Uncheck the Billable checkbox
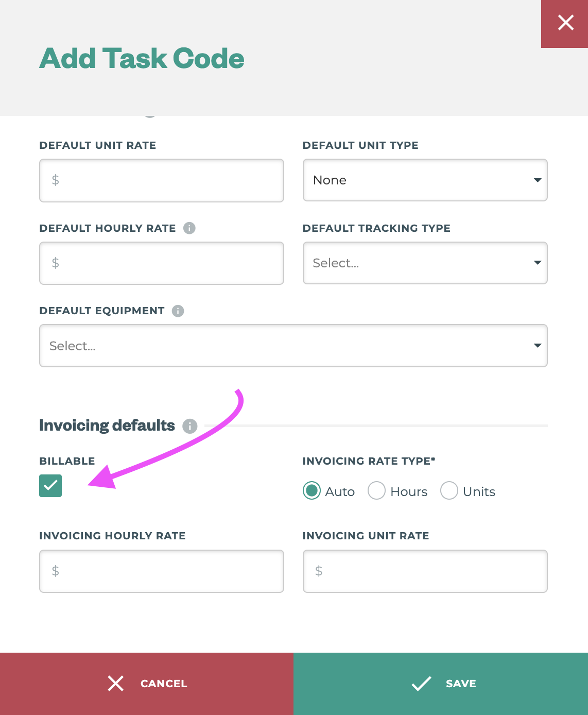Screen dimensions: 588x715 point(50,486)
